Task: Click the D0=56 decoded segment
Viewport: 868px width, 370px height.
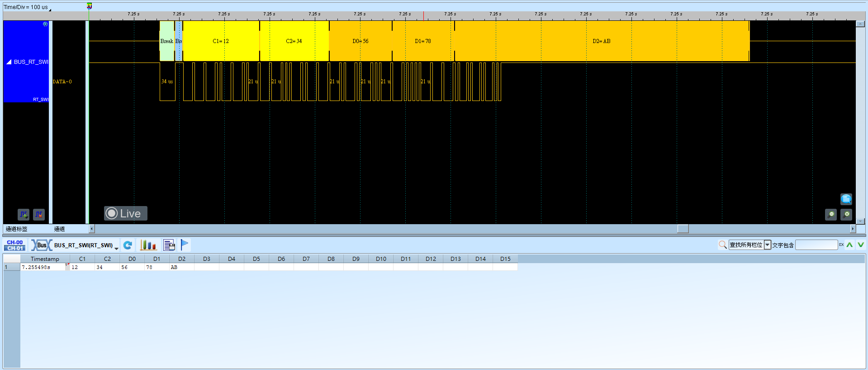Action: [x=360, y=41]
